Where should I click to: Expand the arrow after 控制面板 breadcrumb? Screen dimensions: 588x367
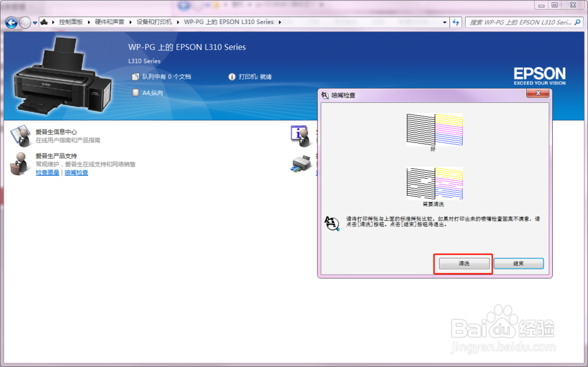coord(89,22)
